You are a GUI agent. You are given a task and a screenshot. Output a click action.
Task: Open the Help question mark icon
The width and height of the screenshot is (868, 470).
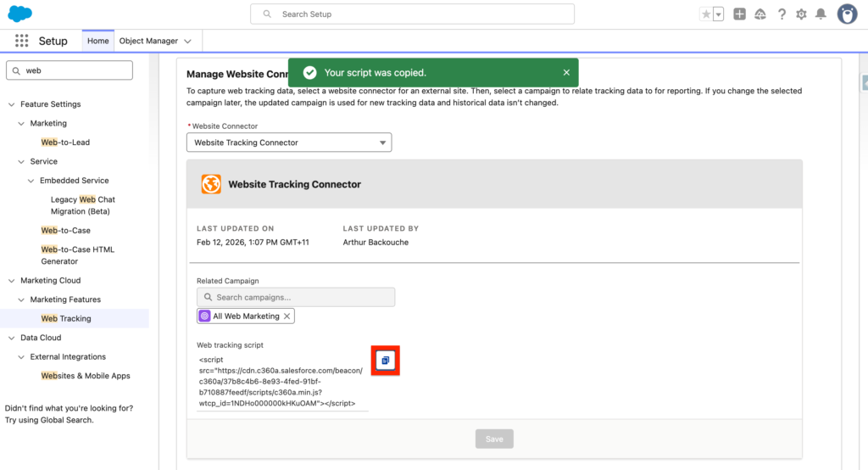tap(781, 14)
